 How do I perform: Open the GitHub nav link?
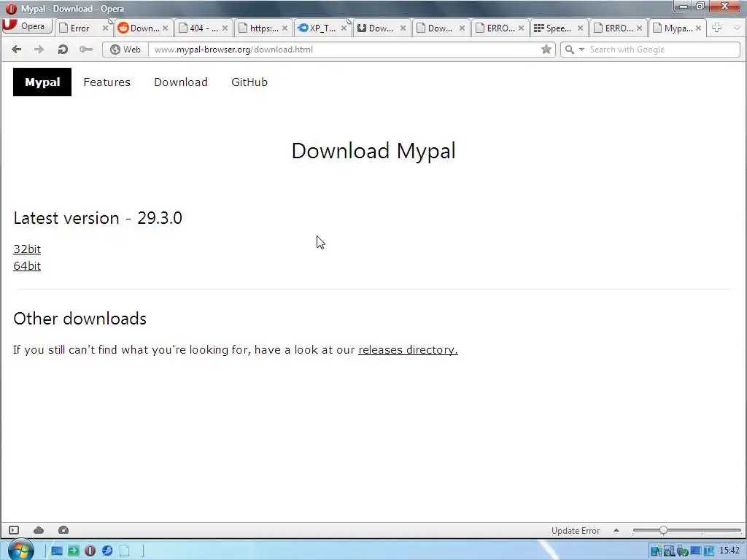(x=249, y=82)
